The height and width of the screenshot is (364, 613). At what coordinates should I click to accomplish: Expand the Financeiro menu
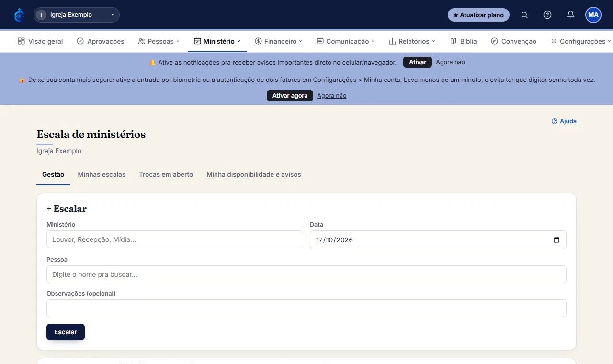click(x=279, y=41)
